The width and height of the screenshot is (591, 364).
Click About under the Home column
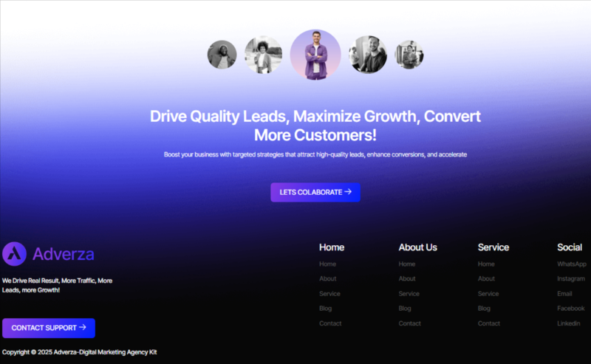point(327,279)
